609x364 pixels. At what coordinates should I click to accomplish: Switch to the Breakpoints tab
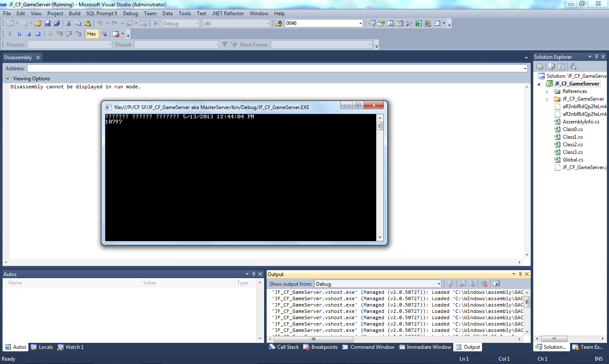[x=320, y=347]
